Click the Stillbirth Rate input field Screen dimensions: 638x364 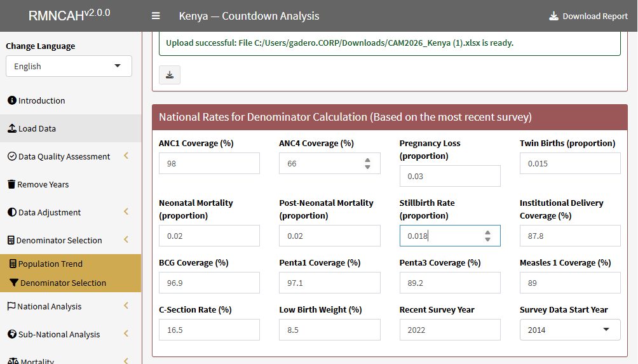coord(450,236)
